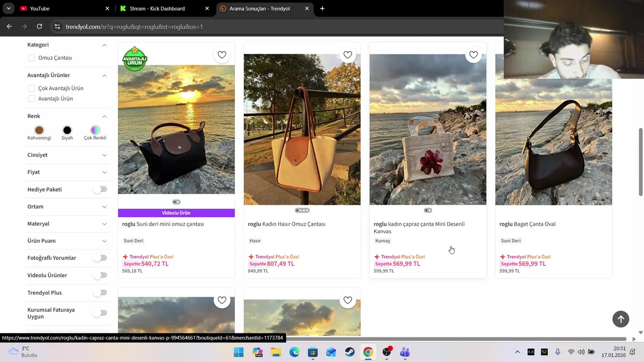Launch Microsoft Edge from the taskbar
This screenshot has width=644, height=362.
[x=294, y=352]
